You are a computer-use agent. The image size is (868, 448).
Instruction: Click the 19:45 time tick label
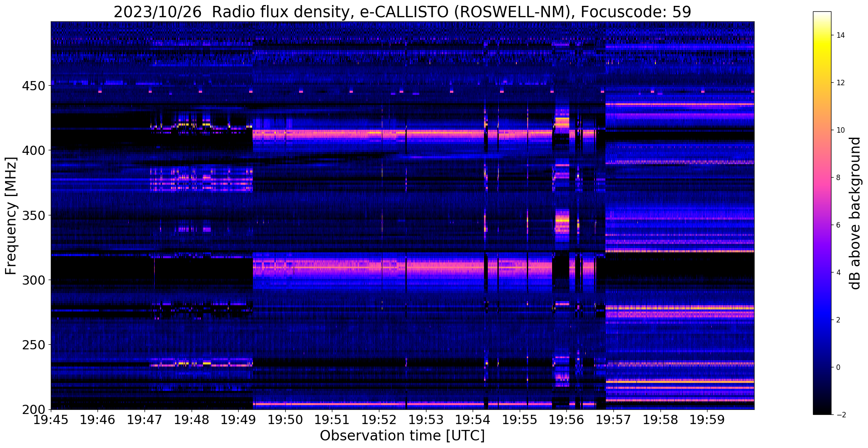point(51,419)
